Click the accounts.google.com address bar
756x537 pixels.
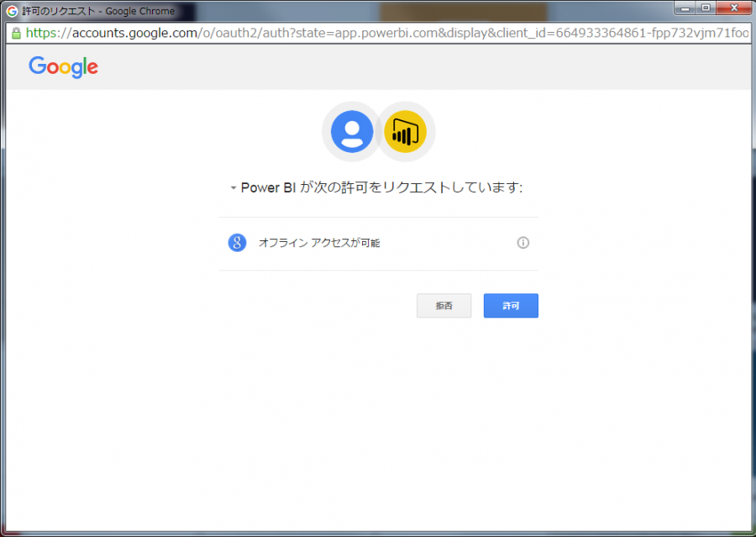click(x=379, y=33)
